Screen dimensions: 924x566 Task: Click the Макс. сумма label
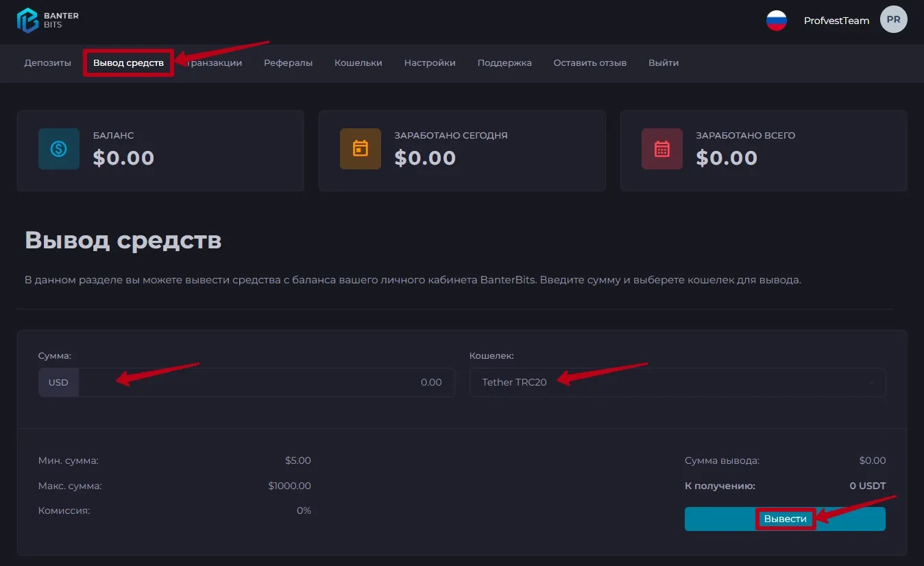70,486
